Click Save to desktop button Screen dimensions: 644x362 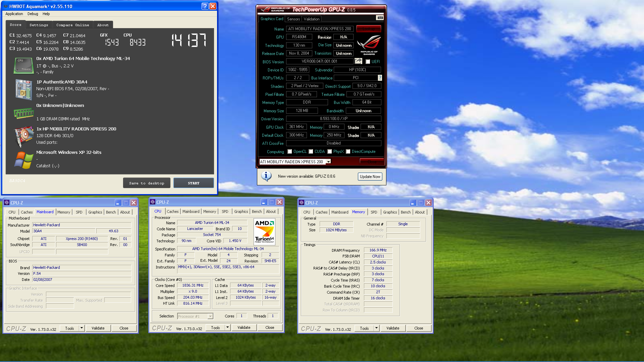(x=147, y=183)
